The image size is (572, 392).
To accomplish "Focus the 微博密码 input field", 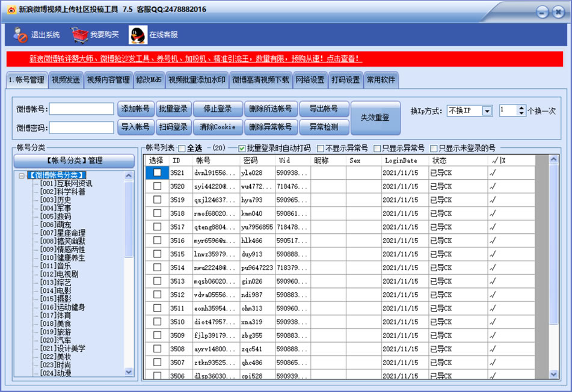I will [x=81, y=128].
